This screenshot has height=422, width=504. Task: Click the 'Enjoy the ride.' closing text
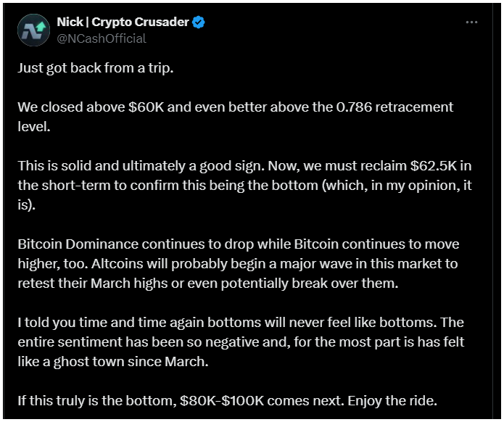pos(392,401)
